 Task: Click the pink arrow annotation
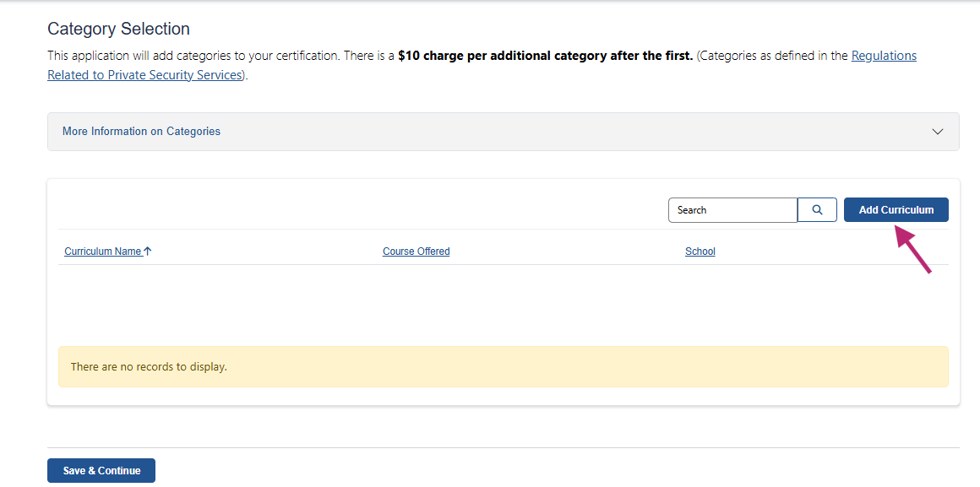[x=913, y=250]
